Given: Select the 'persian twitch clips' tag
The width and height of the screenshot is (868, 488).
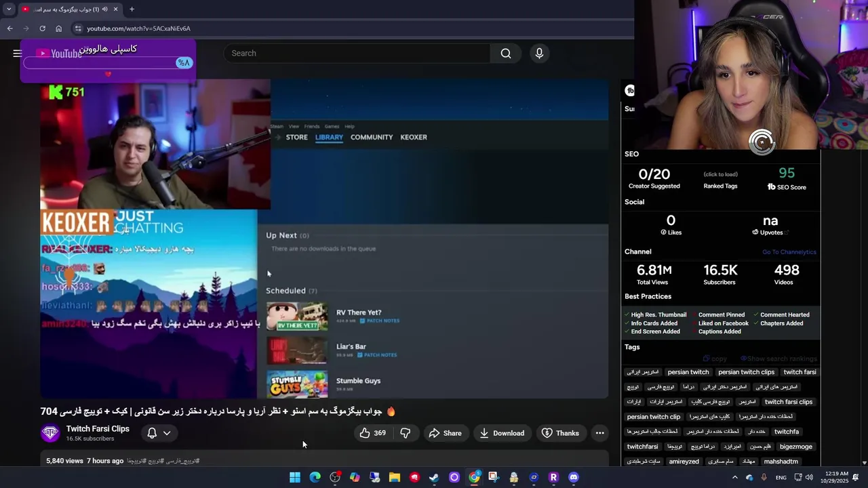Looking at the screenshot, I should coord(746,372).
